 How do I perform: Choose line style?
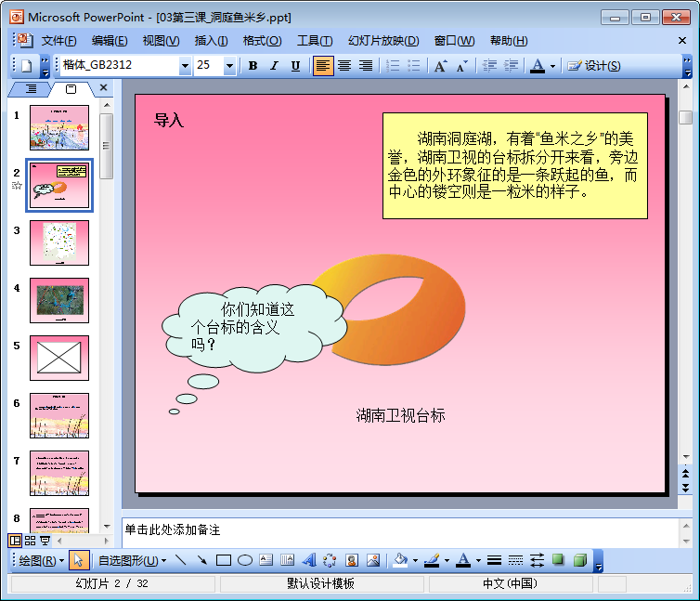(494, 560)
